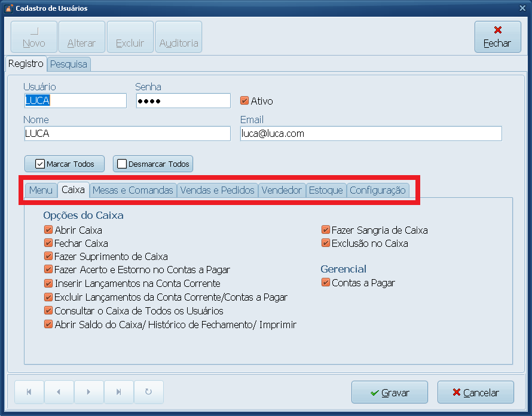Uncheck Contas a Pagar under Gerencial
This screenshot has height=416, width=532.
[326, 283]
